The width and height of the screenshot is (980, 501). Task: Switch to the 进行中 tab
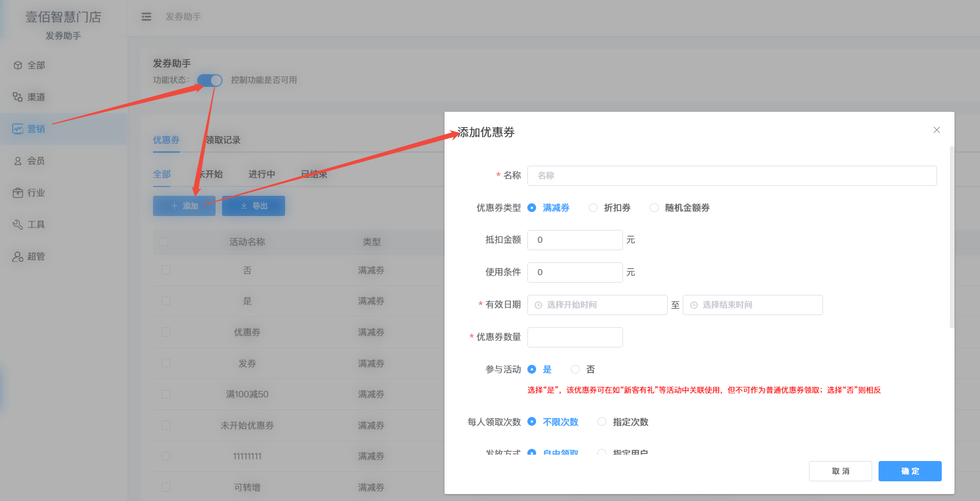pyautogui.click(x=262, y=174)
